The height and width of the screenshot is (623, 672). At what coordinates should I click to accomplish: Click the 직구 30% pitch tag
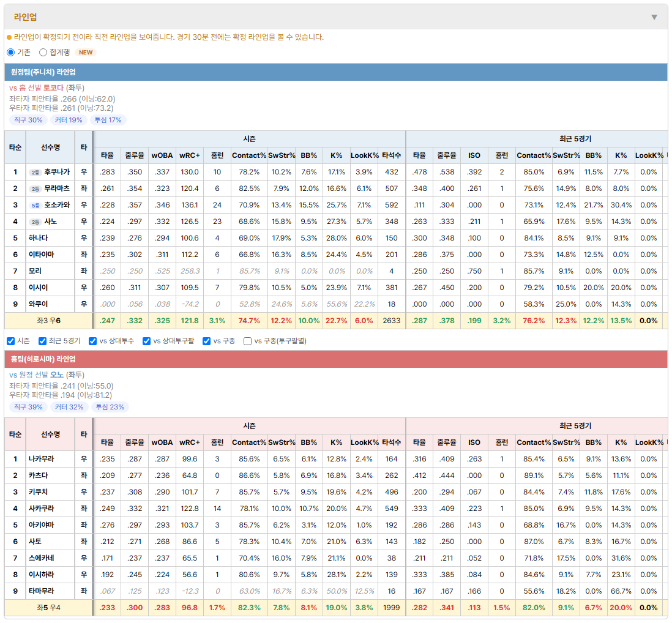click(28, 120)
